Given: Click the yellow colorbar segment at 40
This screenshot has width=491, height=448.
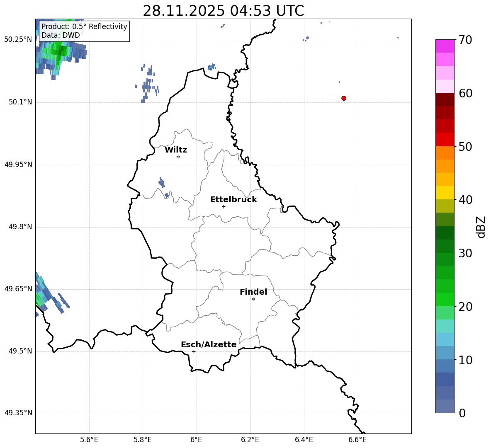Looking at the screenshot, I should click(x=445, y=193).
